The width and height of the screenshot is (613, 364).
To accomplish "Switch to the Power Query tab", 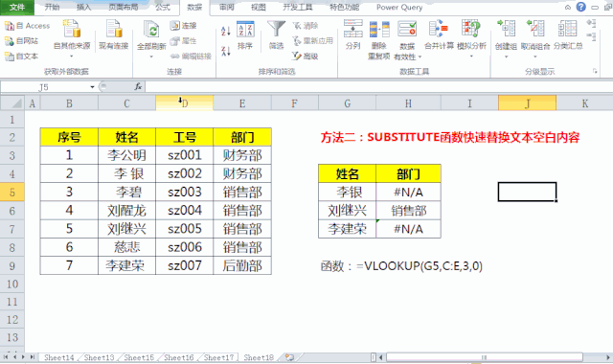I will 399,7.
